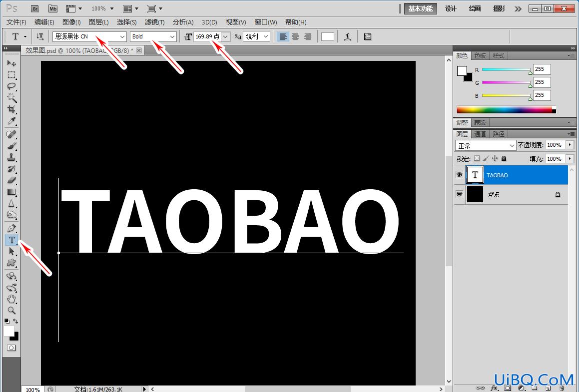The width and height of the screenshot is (579, 392).
Task: Switch to the 绘画 workspace
Action: pos(475,8)
